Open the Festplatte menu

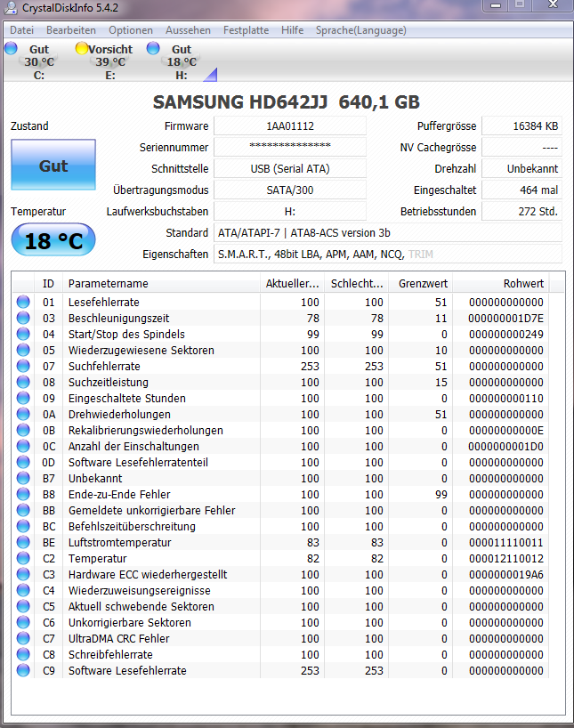247,30
